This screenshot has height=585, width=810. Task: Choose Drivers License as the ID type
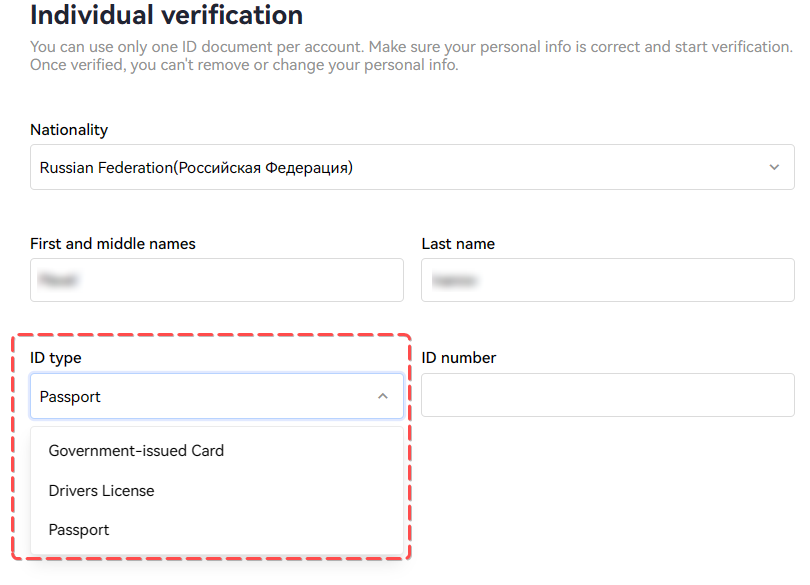(x=101, y=491)
